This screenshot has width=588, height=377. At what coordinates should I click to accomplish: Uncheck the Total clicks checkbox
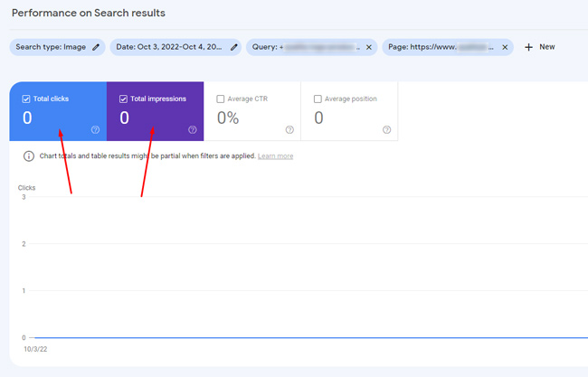24,99
